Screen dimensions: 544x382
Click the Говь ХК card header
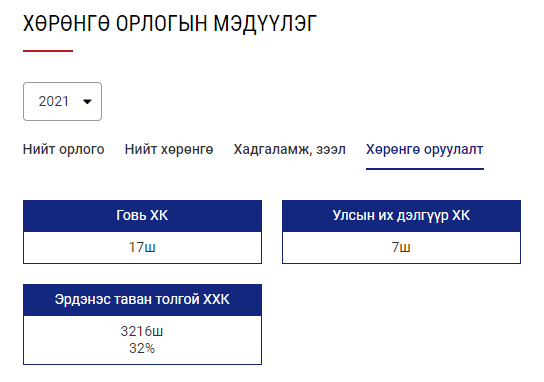click(x=142, y=215)
